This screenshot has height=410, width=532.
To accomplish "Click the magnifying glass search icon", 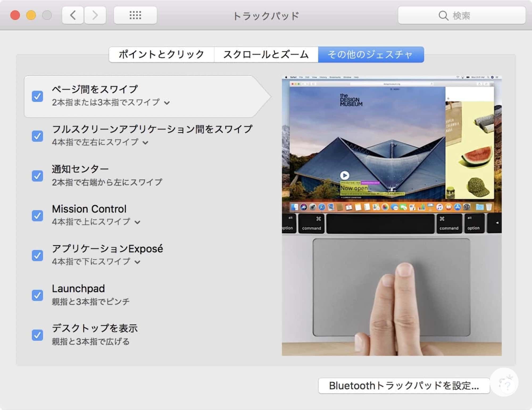I will click(443, 15).
